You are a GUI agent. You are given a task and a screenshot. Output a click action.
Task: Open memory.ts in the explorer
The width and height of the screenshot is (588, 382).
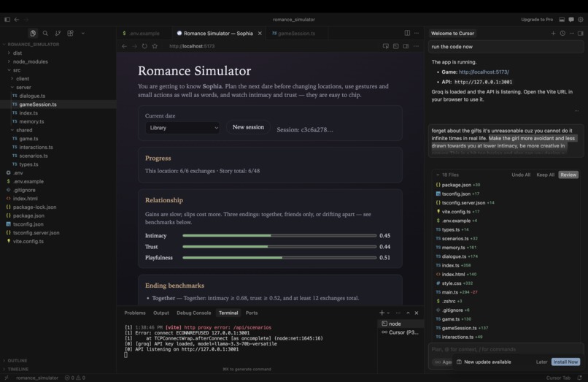coord(31,122)
